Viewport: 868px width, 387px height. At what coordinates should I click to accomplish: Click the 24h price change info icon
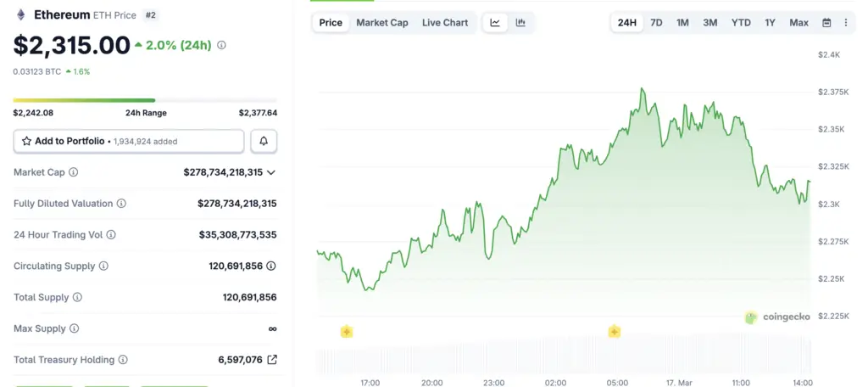pyautogui.click(x=222, y=45)
